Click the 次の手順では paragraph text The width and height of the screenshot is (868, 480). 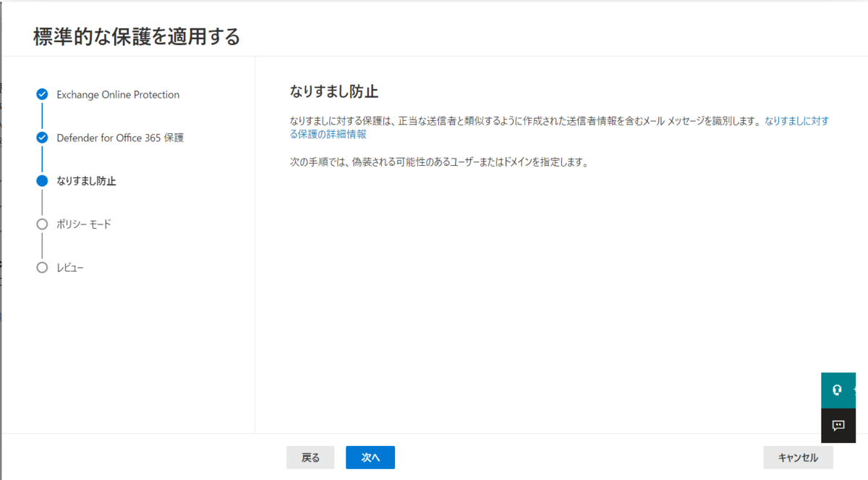tap(439, 162)
